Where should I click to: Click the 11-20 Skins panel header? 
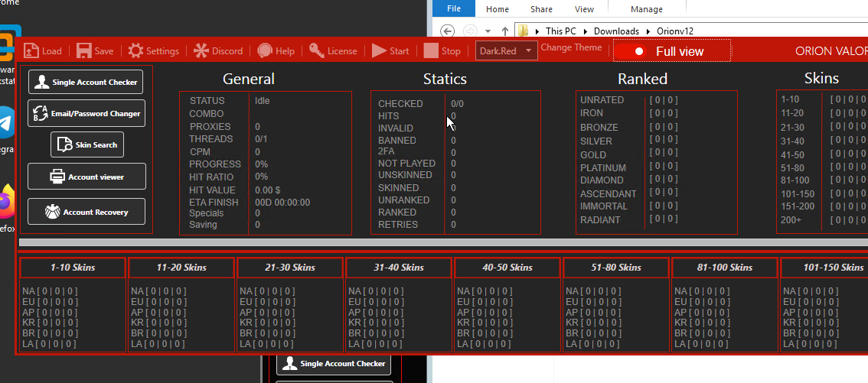point(181,268)
